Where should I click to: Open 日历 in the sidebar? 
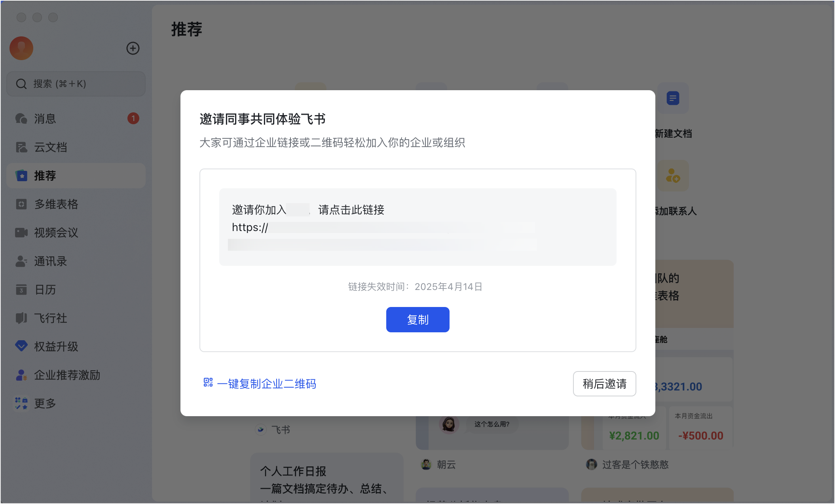pos(76,290)
